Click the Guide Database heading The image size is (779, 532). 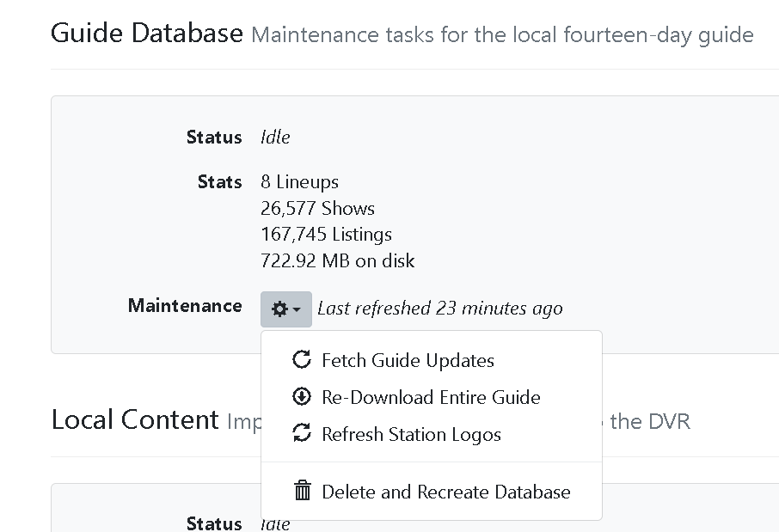click(x=147, y=34)
